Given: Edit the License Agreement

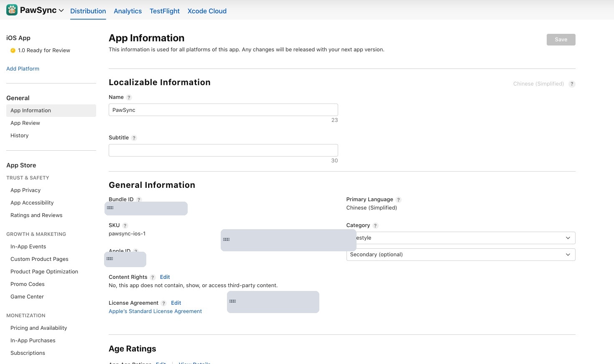Looking at the screenshot, I should click(x=176, y=303).
